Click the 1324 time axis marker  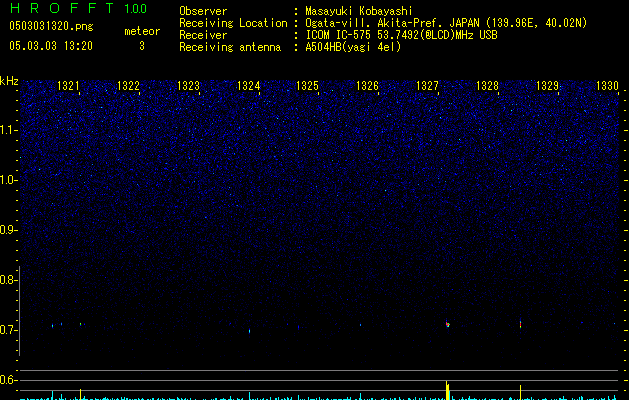[248, 86]
